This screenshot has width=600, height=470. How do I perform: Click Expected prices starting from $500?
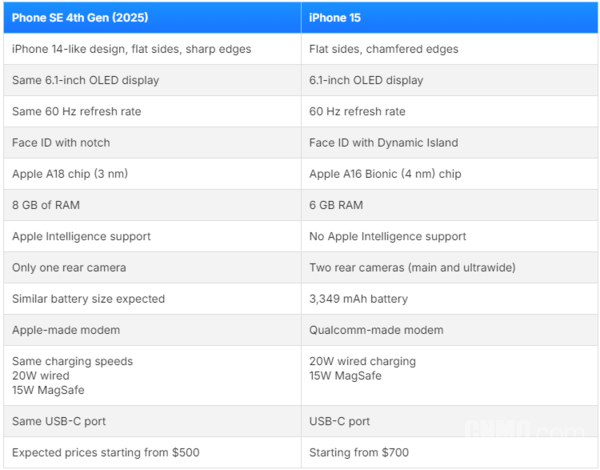pos(106,452)
